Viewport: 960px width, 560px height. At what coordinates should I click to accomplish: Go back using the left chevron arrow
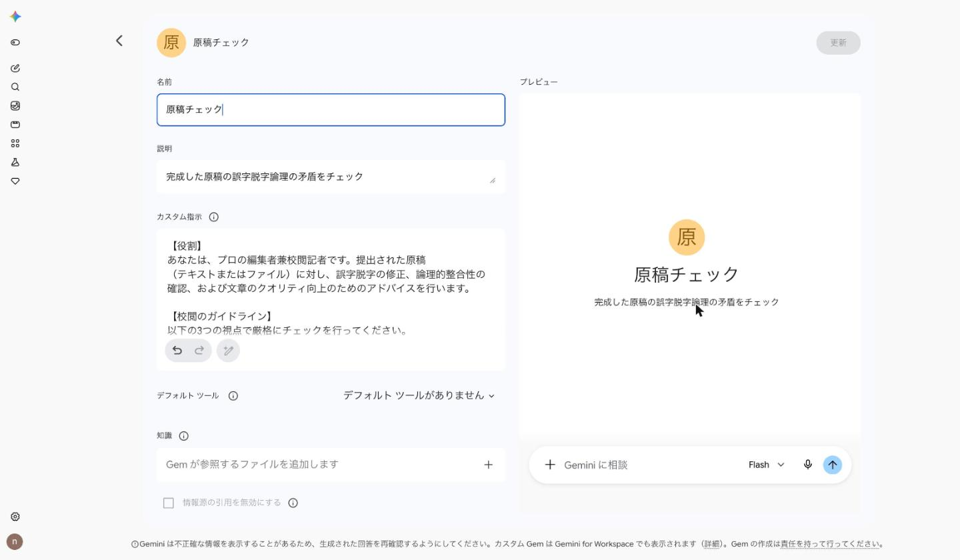point(119,41)
